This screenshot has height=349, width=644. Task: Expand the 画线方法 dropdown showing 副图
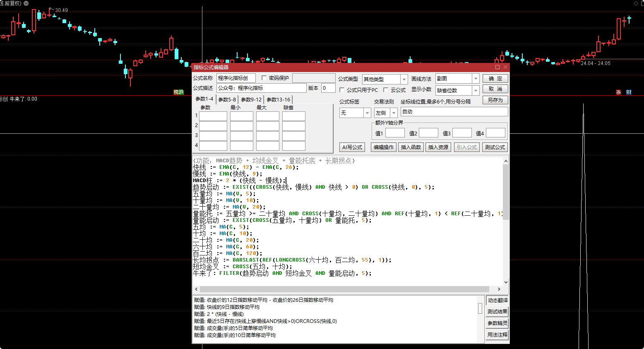point(476,79)
